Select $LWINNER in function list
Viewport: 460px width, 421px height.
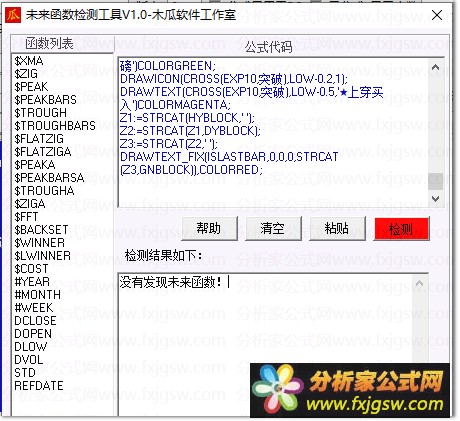[43, 256]
